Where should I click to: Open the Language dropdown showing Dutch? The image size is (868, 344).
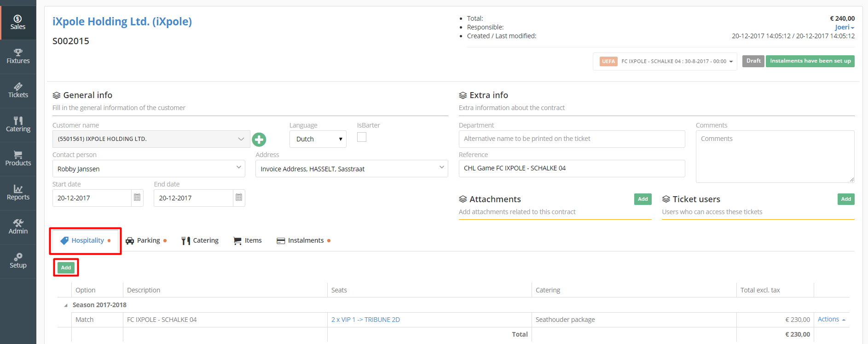(x=318, y=139)
